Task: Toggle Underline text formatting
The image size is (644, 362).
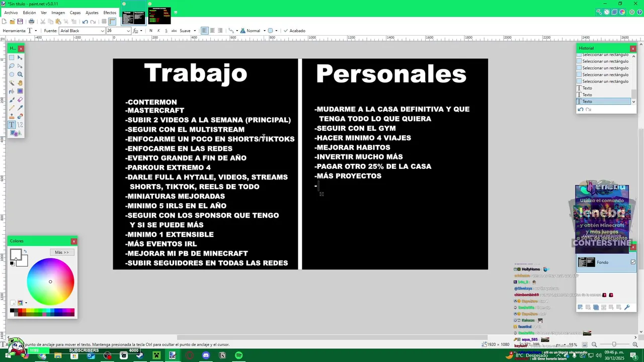Action: coord(166,31)
